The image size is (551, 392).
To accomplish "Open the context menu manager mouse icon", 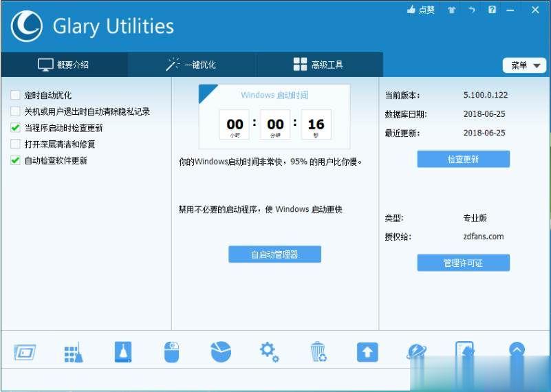I will pyautogui.click(x=171, y=352).
